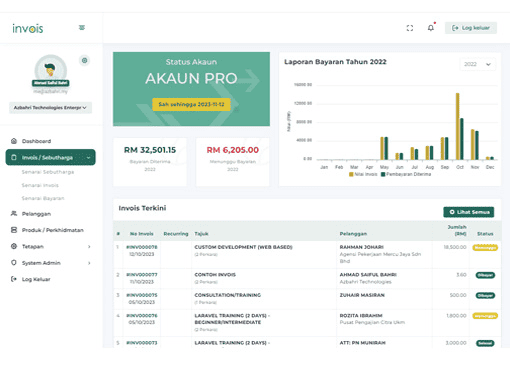Expand the Tetapan chevron
The height and width of the screenshot is (380, 510).
(x=89, y=247)
